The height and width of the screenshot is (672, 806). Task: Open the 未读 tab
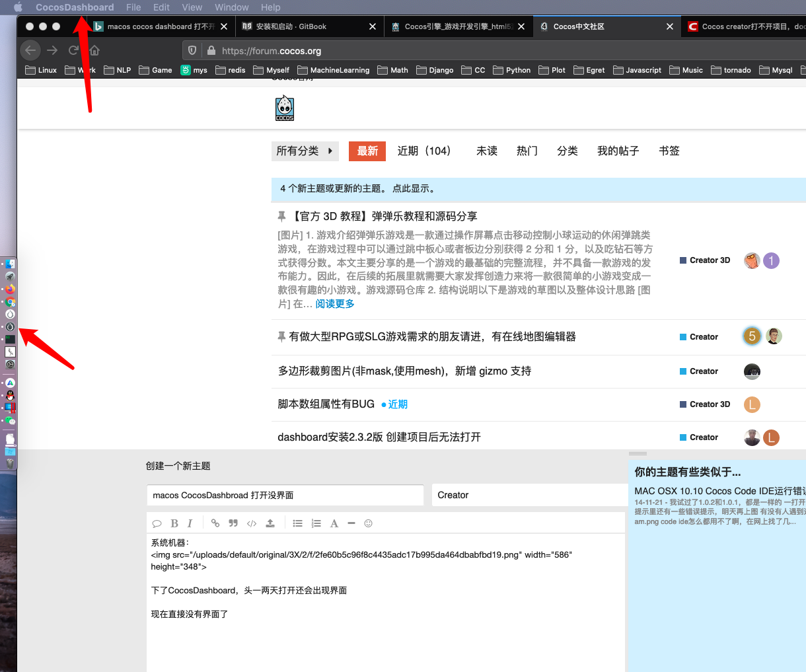tap(487, 151)
